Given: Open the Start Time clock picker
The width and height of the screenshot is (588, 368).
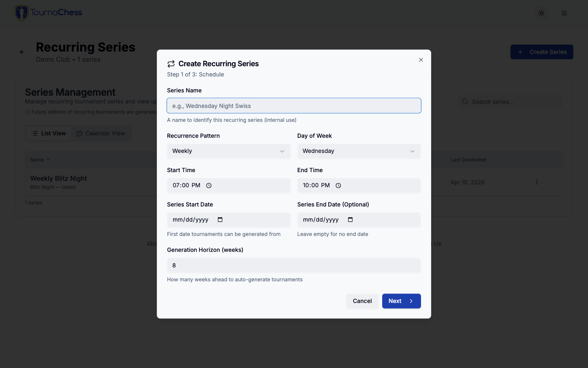Looking at the screenshot, I should pos(209,186).
